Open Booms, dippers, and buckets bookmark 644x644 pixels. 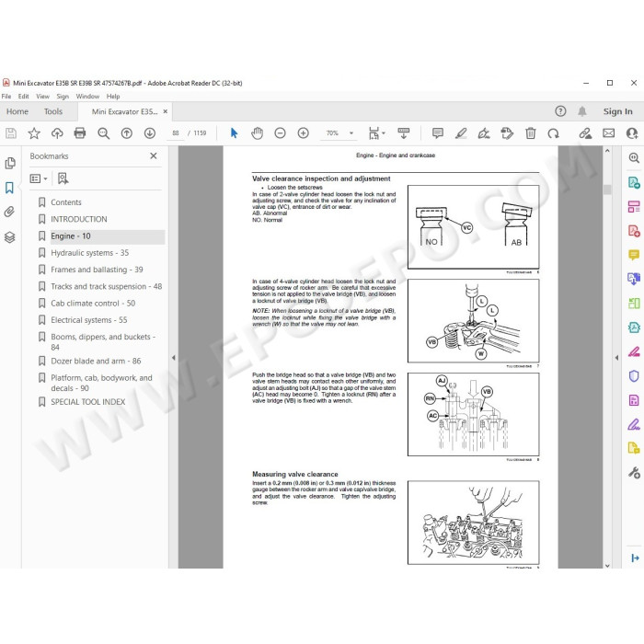coord(103,341)
